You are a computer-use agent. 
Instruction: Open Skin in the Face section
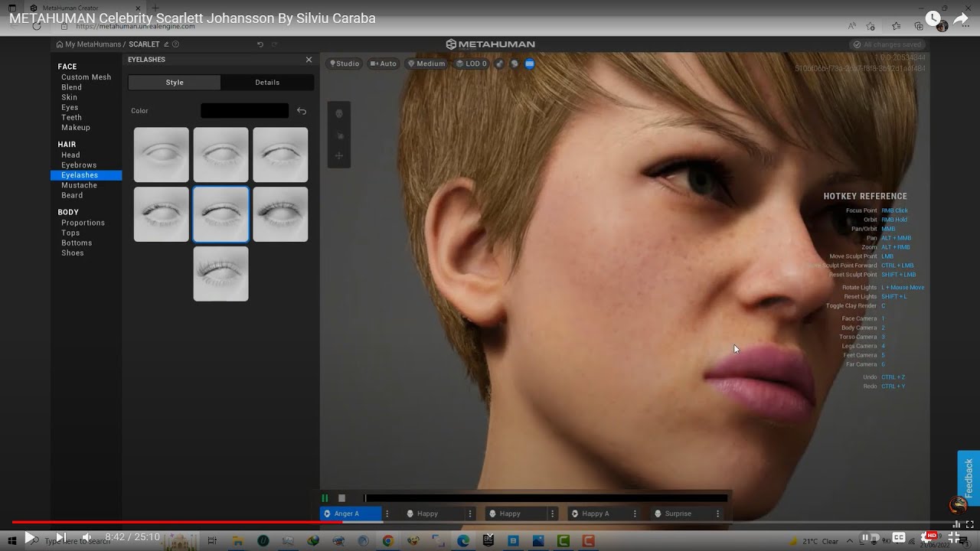pos(69,97)
